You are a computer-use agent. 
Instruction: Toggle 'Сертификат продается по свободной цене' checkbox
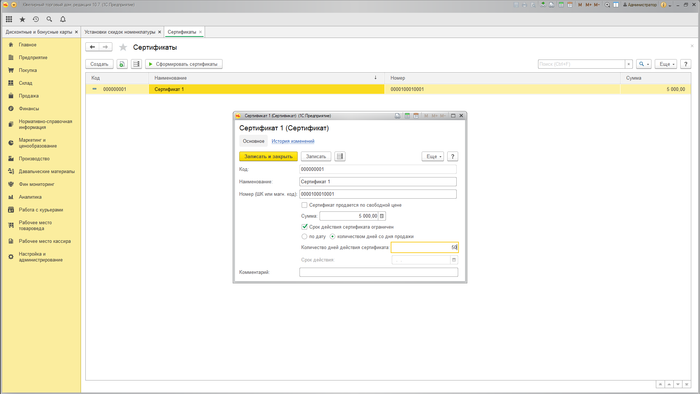click(304, 205)
